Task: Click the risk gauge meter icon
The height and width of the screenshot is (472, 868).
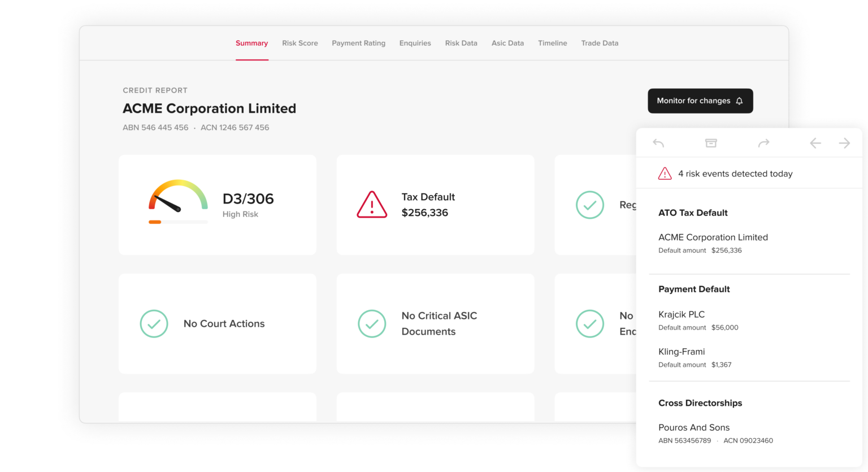Action: 177,201
